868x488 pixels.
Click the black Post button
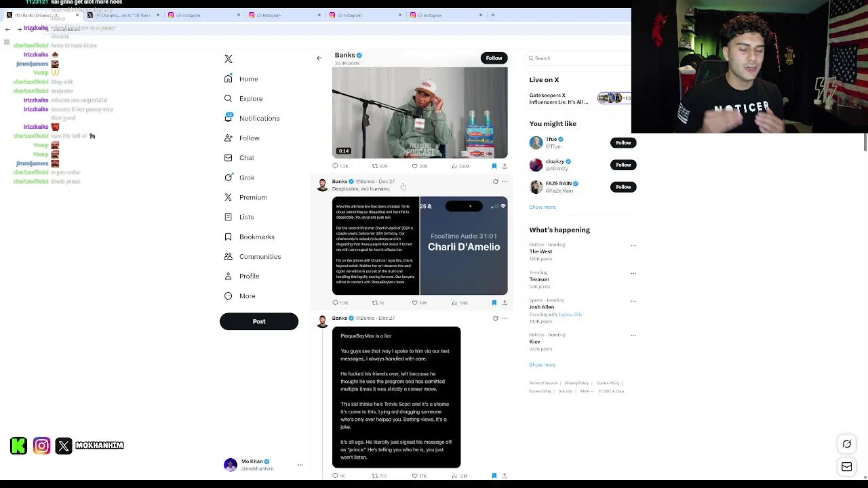(259, 322)
